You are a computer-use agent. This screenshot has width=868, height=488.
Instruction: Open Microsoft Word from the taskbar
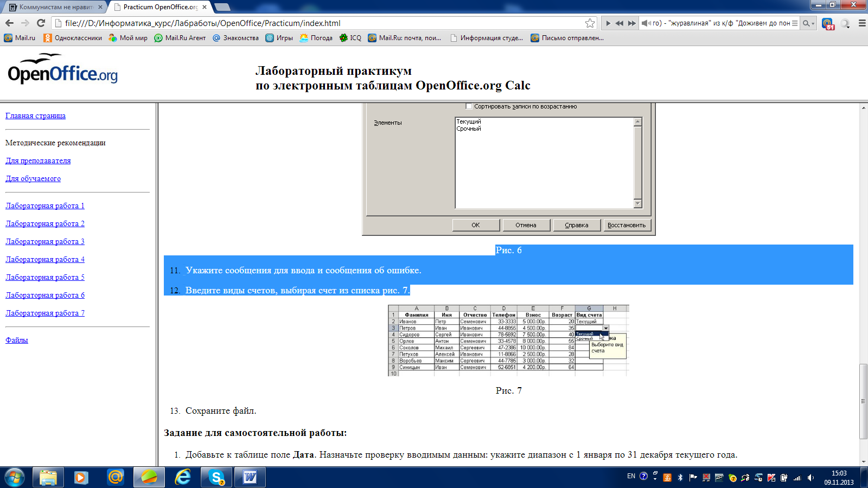[x=250, y=477]
